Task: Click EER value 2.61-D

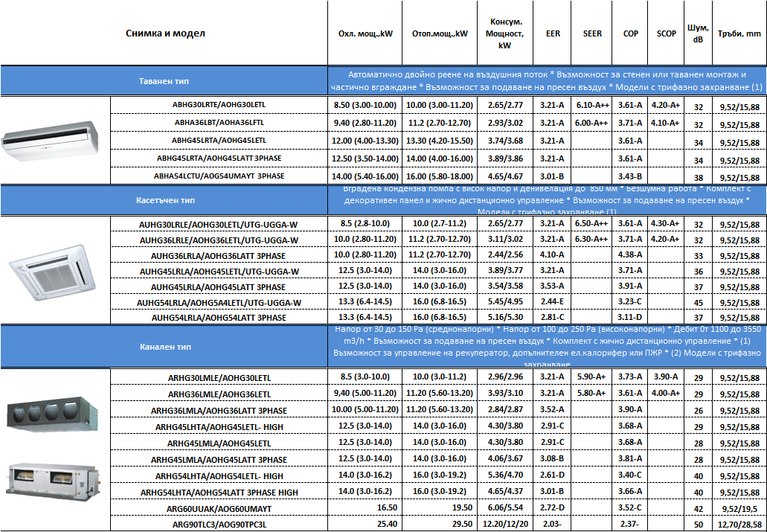Action: (x=553, y=474)
